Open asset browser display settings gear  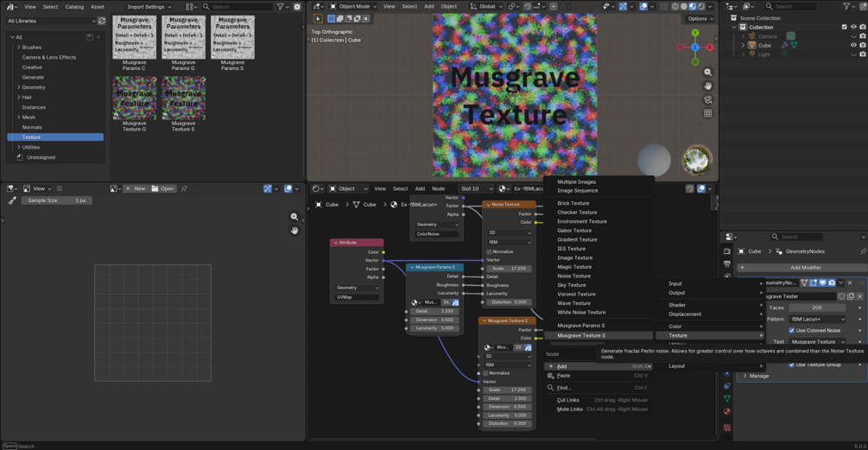(297, 7)
